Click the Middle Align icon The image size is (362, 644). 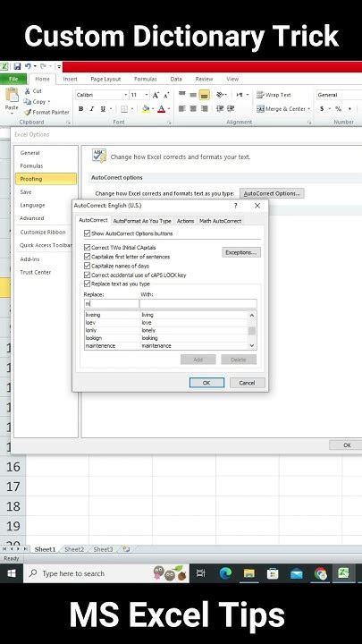point(193,95)
